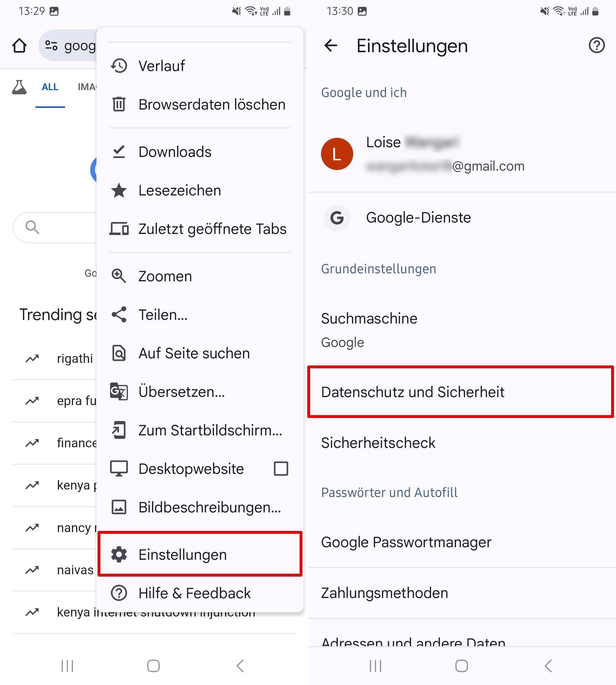Click the share icon next to Teilen
Viewport: 616px width, 685px height.
click(x=119, y=314)
